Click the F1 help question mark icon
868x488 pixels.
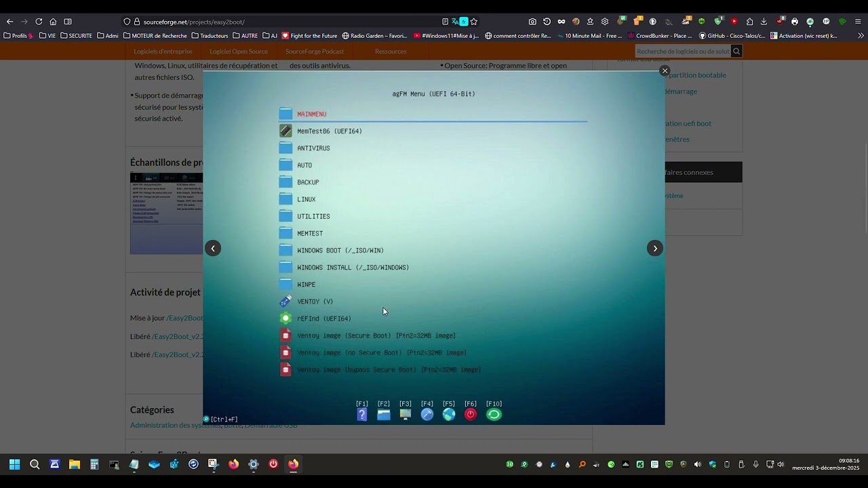pyautogui.click(x=362, y=414)
